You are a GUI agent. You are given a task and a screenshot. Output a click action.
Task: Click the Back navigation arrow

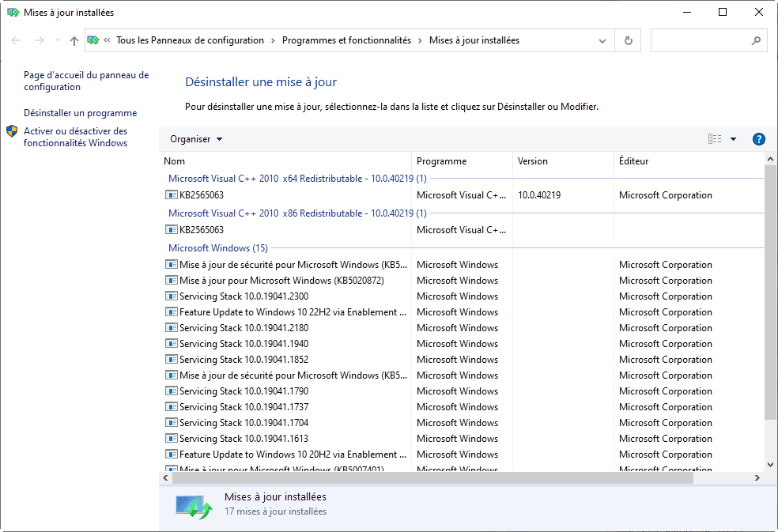pyautogui.click(x=17, y=40)
